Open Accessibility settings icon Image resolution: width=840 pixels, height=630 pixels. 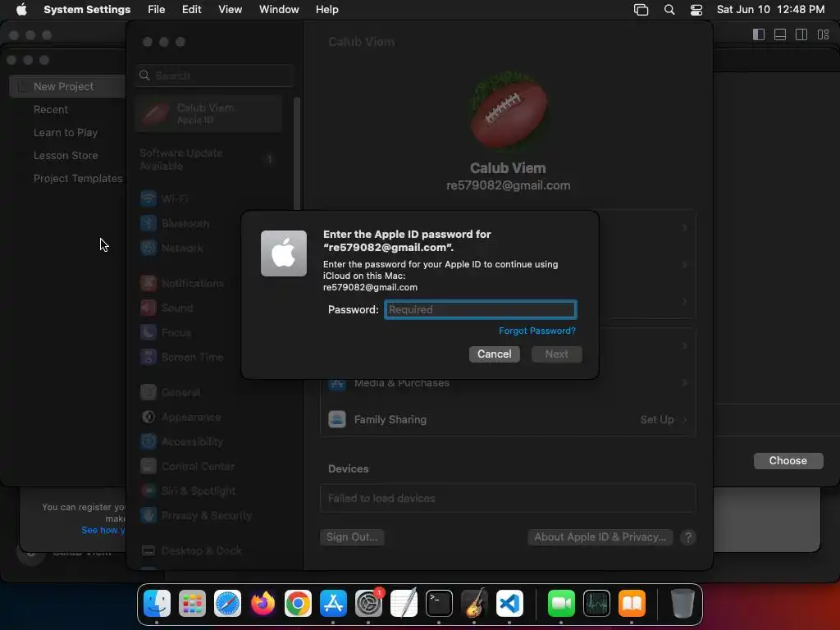pos(148,441)
